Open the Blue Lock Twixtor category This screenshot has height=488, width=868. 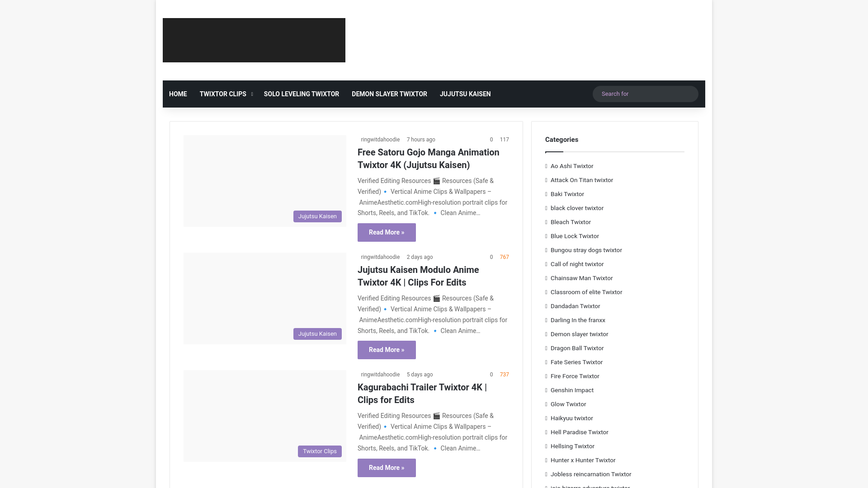coord(575,236)
